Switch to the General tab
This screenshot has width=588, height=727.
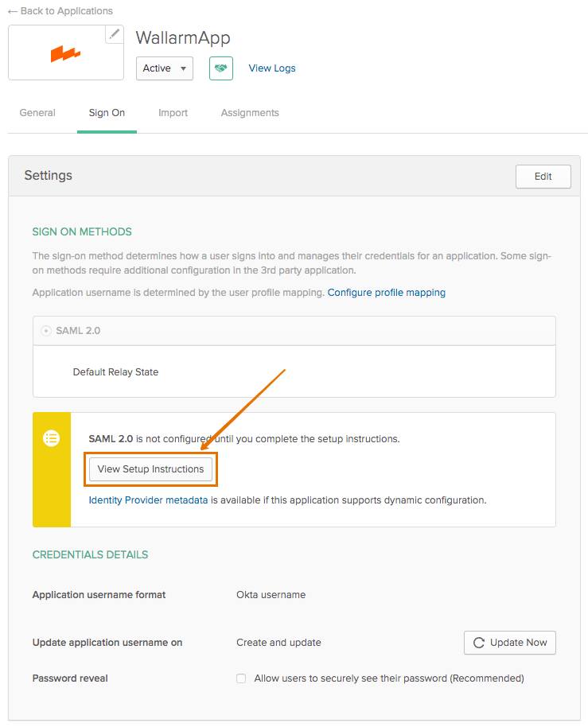(37, 113)
